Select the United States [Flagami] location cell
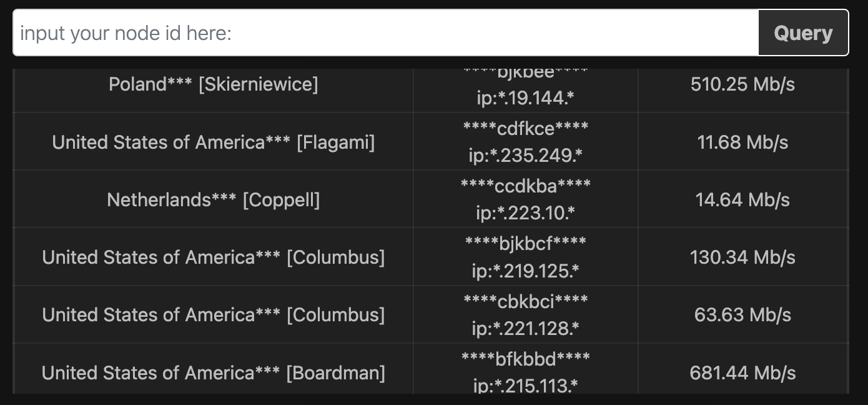 click(213, 142)
